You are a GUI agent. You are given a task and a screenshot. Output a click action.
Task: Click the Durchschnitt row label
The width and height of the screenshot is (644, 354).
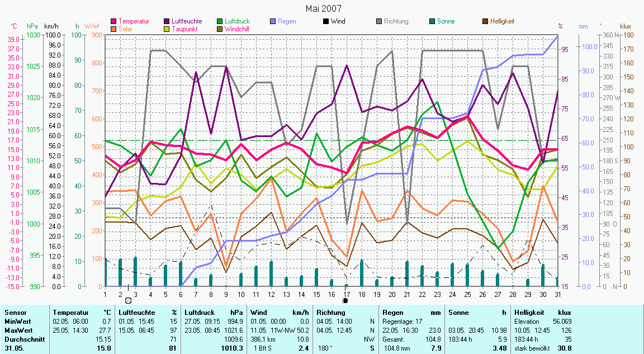[22, 339]
